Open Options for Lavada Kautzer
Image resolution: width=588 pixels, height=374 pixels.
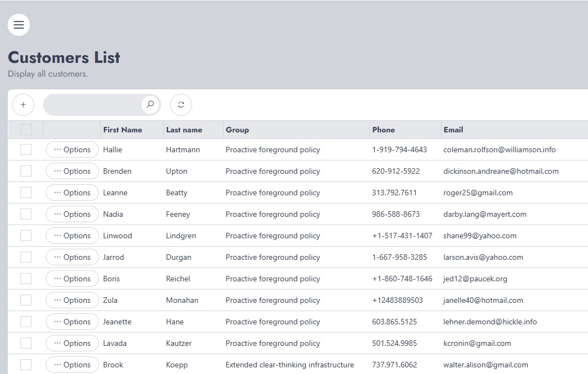coord(72,343)
